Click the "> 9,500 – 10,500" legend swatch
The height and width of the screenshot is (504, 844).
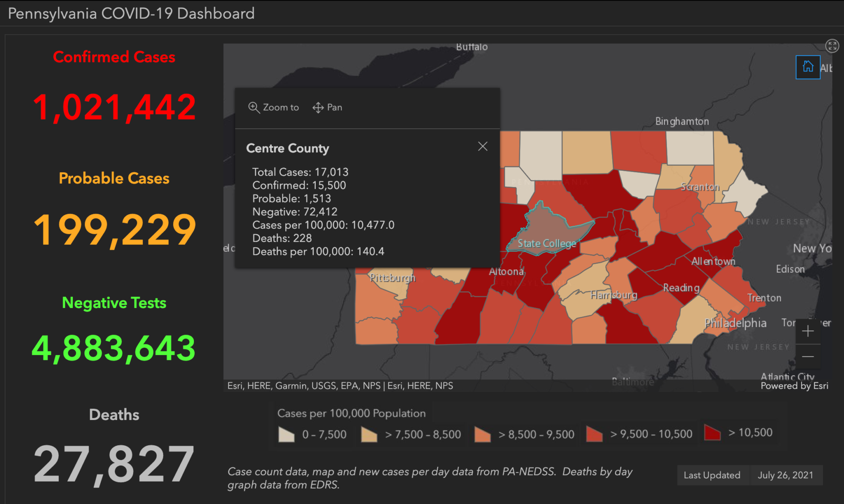594,433
